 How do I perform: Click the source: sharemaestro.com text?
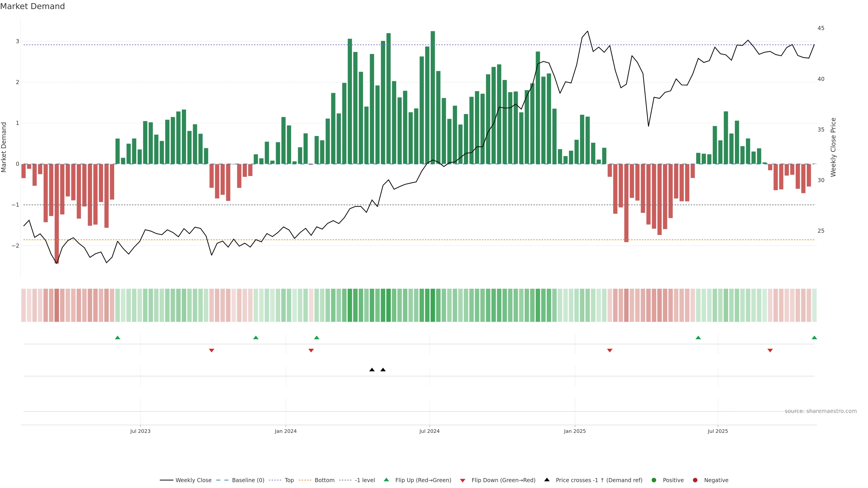pyautogui.click(x=821, y=411)
